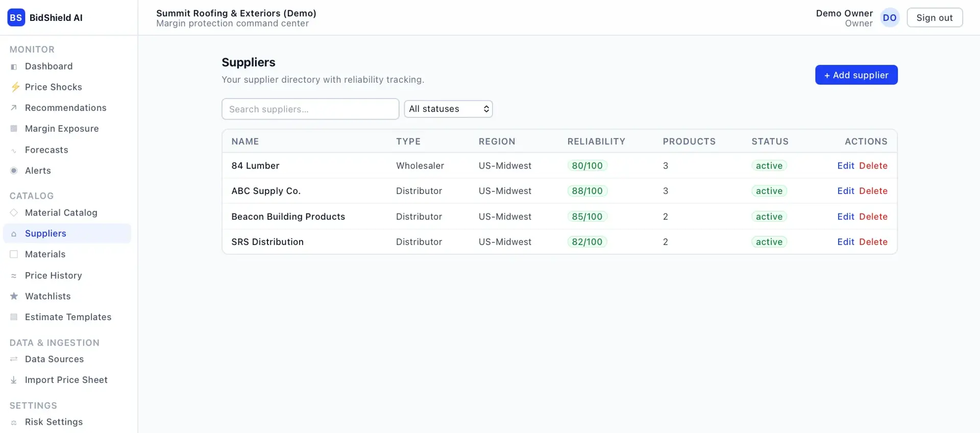Open Risk Settings

click(x=67, y=422)
